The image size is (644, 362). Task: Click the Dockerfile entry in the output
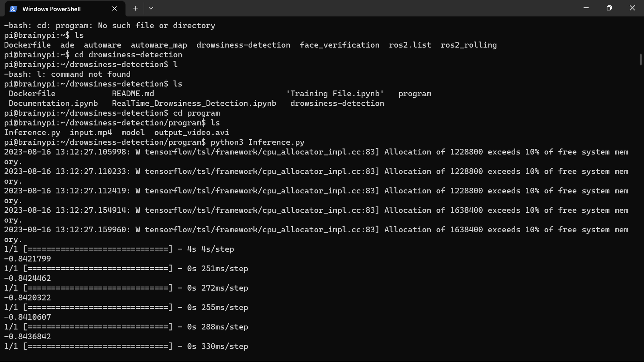32,93
